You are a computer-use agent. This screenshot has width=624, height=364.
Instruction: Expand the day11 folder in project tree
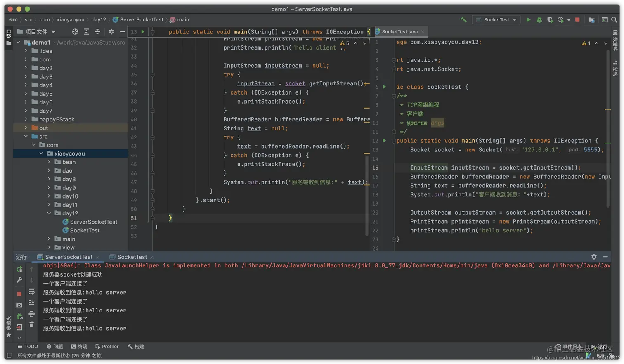coord(49,205)
